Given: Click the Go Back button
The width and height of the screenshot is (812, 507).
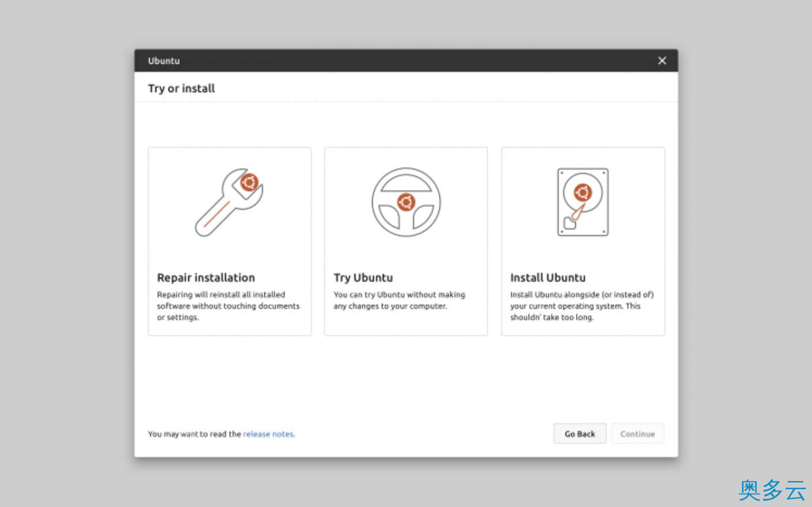Looking at the screenshot, I should point(580,434).
